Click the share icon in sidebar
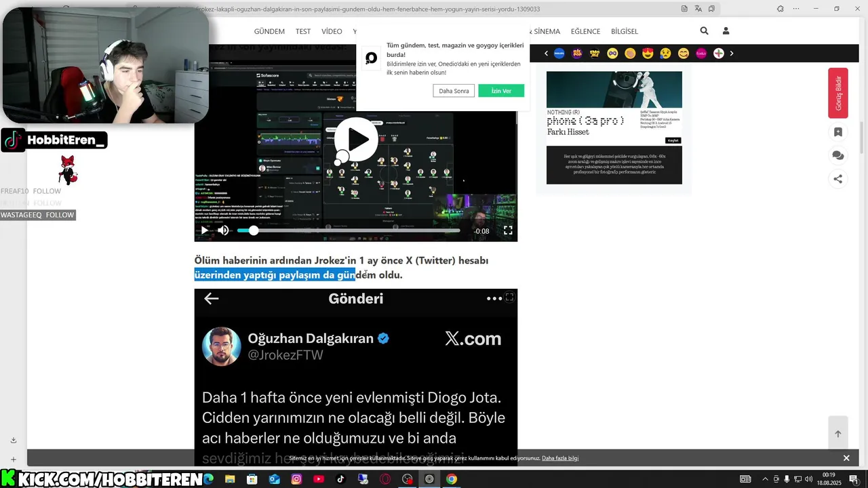Screen dimensions: 868x488 coord(838,179)
